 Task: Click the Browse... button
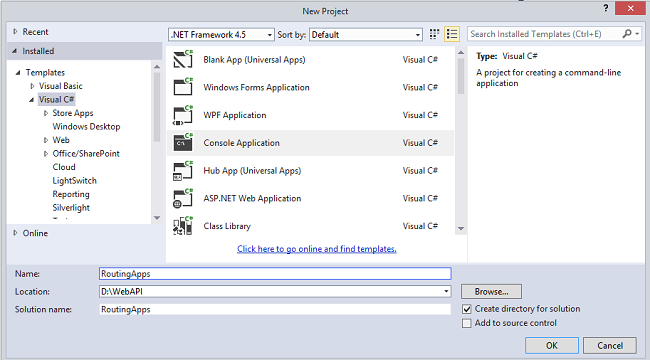(491, 292)
